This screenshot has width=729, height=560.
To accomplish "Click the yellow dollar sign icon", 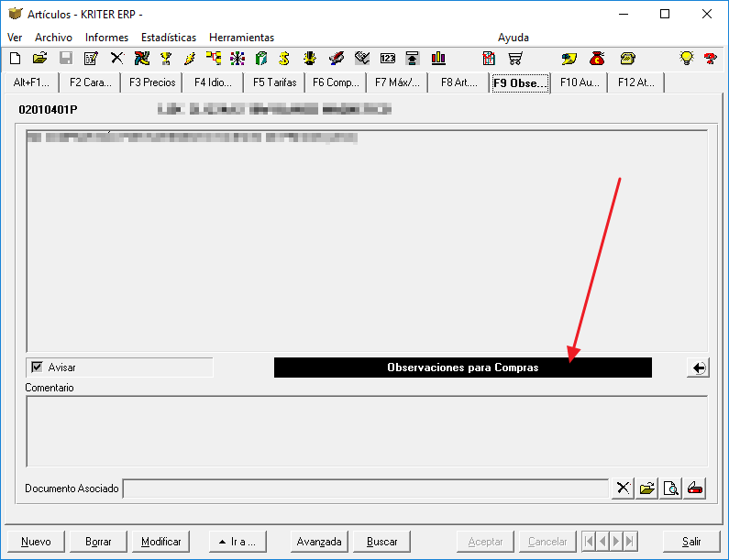I will point(284,59).
